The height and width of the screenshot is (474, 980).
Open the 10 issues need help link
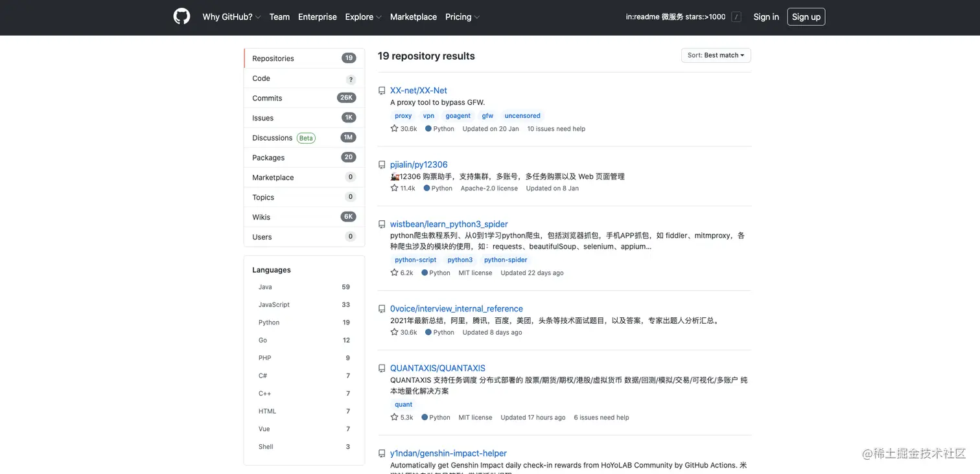pos(556,129)
